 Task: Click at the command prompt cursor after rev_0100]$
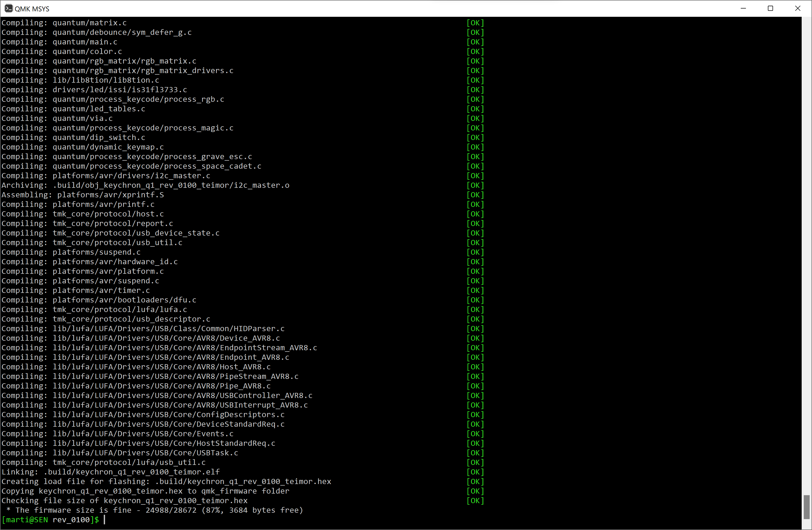tap(104, 519)
